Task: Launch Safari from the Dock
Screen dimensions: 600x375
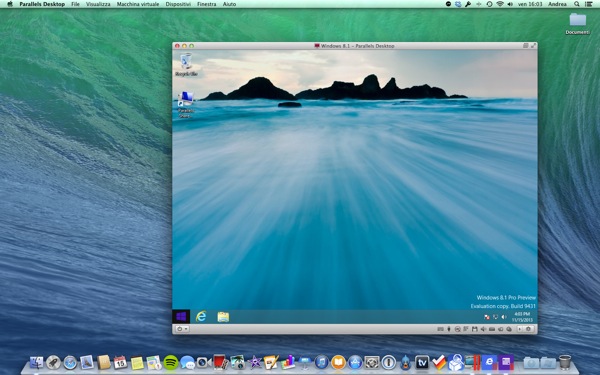Action: pos(70,363)
